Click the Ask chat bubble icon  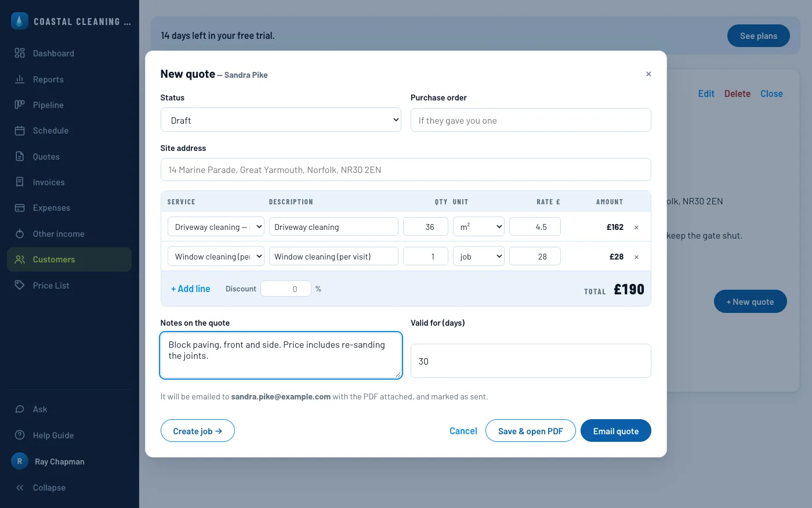point(20,409)
